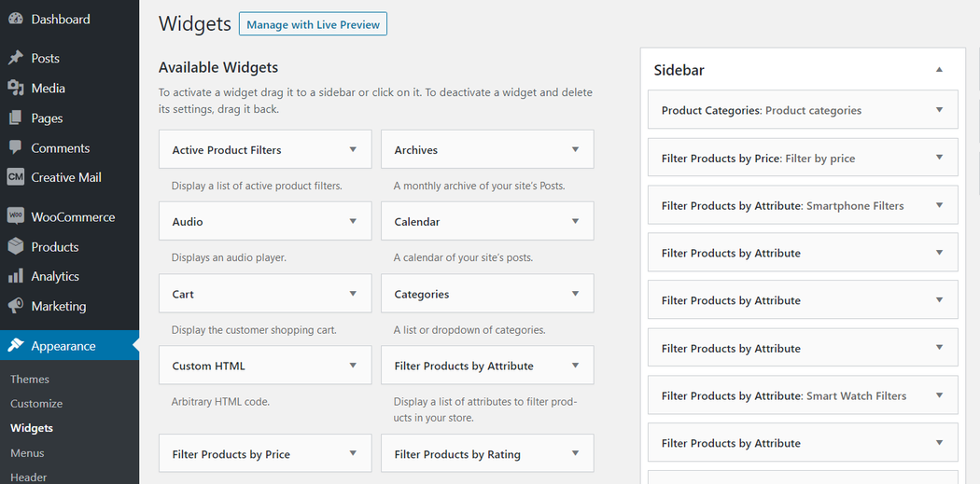The image size is (980, 484).
Task: Click the Posts pushpin icon
Action: pos(16,58)
